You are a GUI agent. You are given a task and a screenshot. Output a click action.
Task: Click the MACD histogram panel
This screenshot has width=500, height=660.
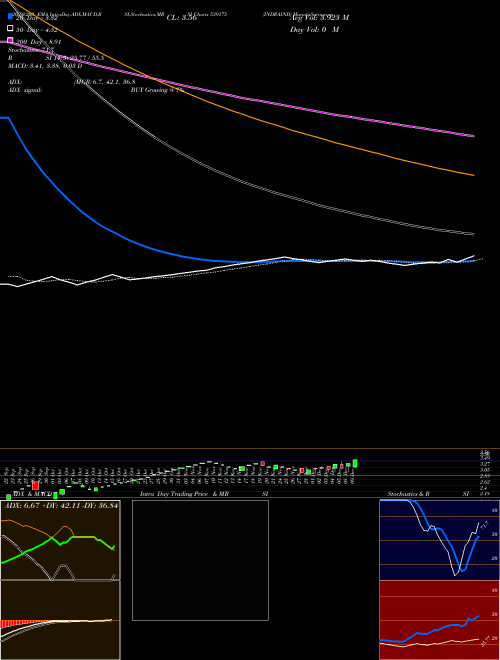point(60,620)
